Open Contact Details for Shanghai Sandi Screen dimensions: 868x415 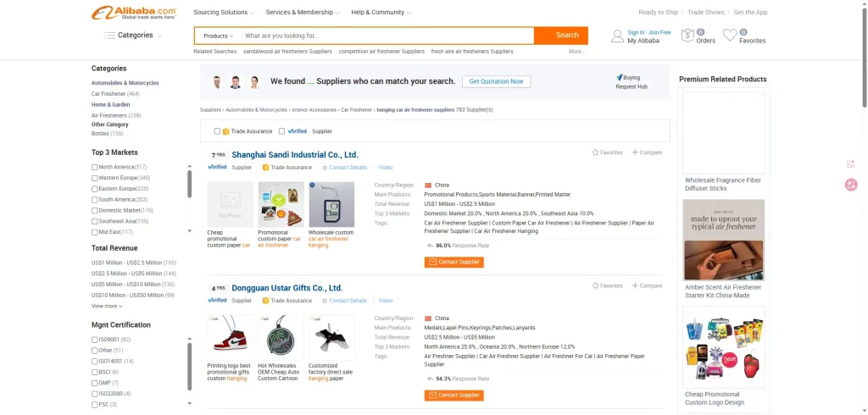click(348, 168)
